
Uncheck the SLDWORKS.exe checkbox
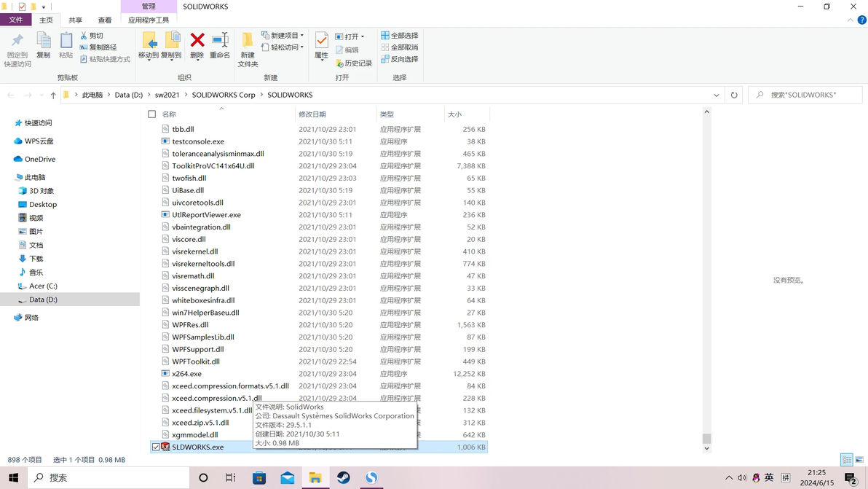pyautogui.click(x=156, y=447)
